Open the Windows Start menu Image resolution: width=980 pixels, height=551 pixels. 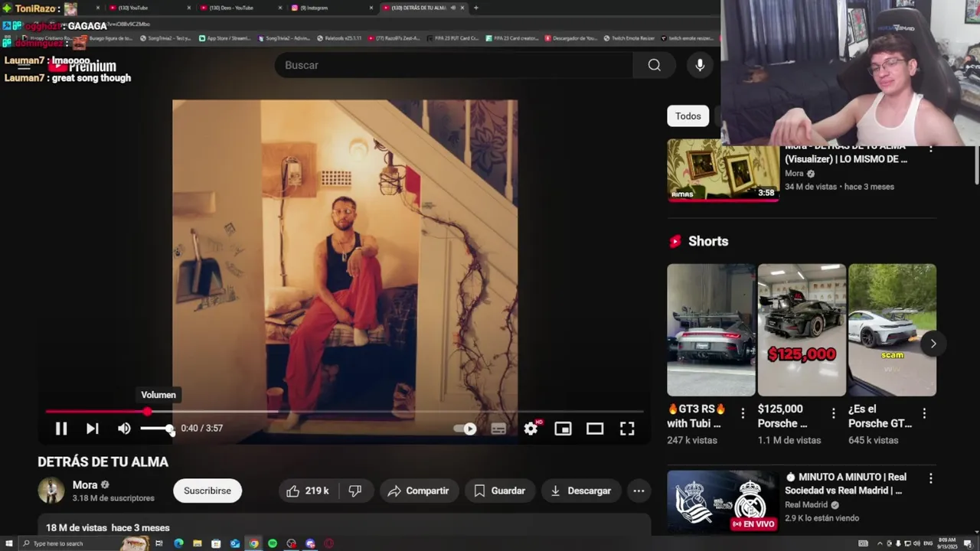[x=8, y=543]
